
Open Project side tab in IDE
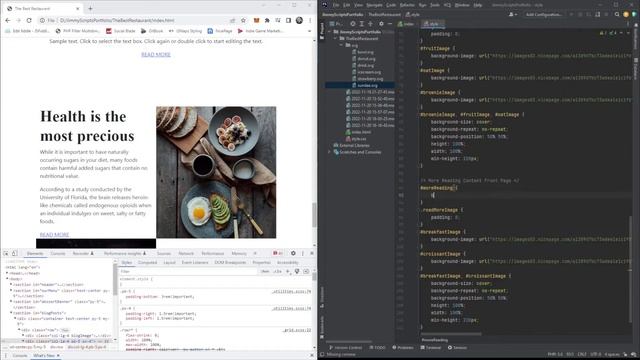[x=322, y=31]
